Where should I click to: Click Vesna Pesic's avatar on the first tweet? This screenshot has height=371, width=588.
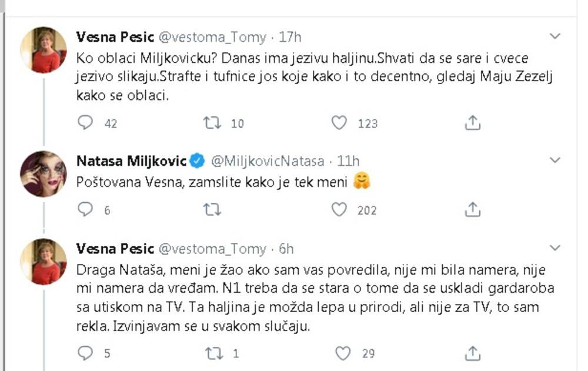tap(44, 50)
